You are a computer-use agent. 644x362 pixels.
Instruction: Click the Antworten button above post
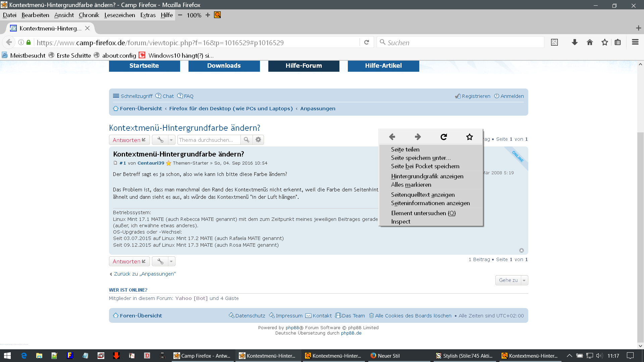click(x=129, y=140)
